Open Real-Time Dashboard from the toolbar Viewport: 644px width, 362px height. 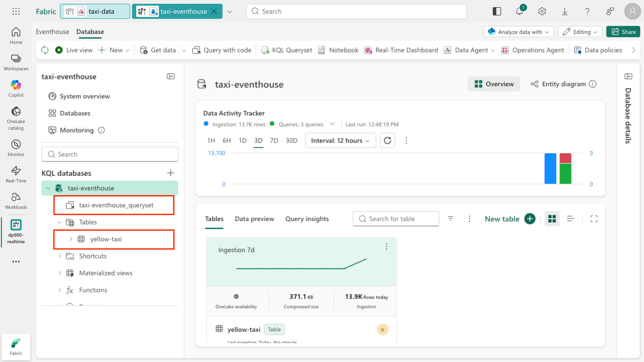401,50
